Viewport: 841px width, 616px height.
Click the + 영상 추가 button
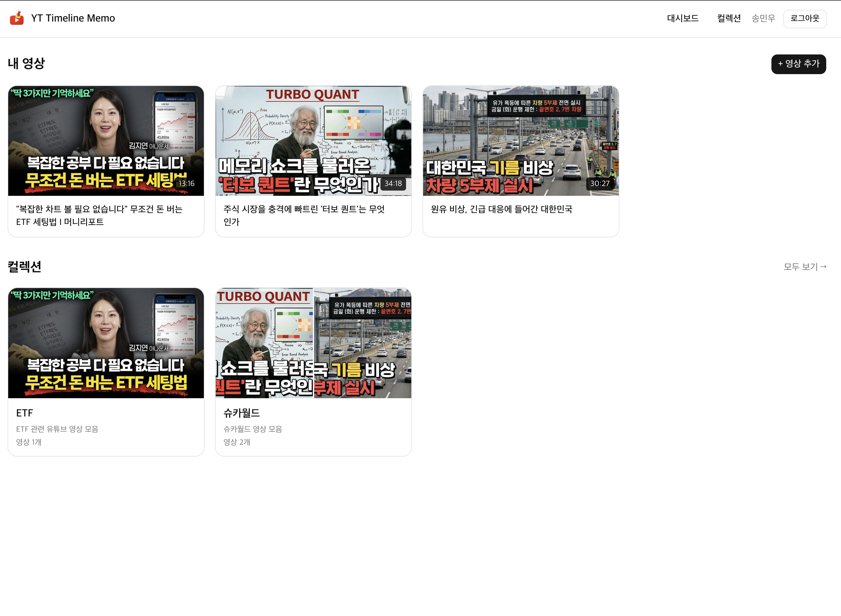(x=798, y=64)
